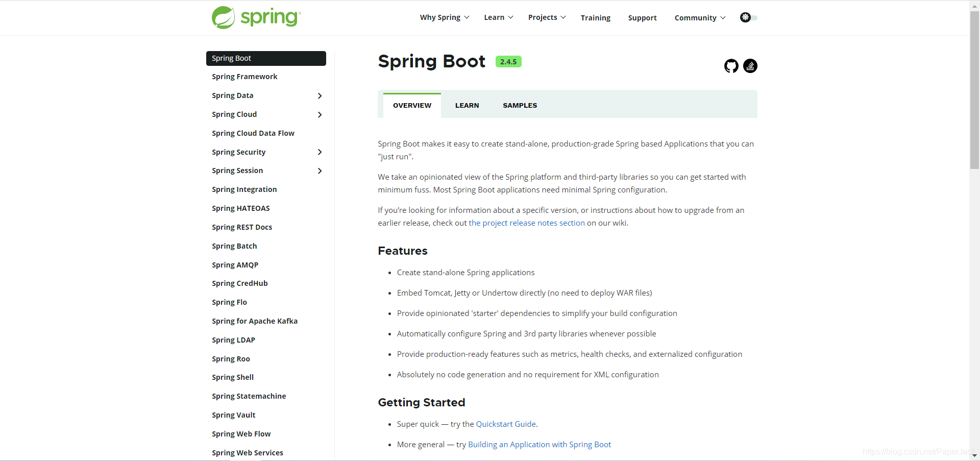Open Spring HATEOAS project
980x461 pixels.
point(241,208)
